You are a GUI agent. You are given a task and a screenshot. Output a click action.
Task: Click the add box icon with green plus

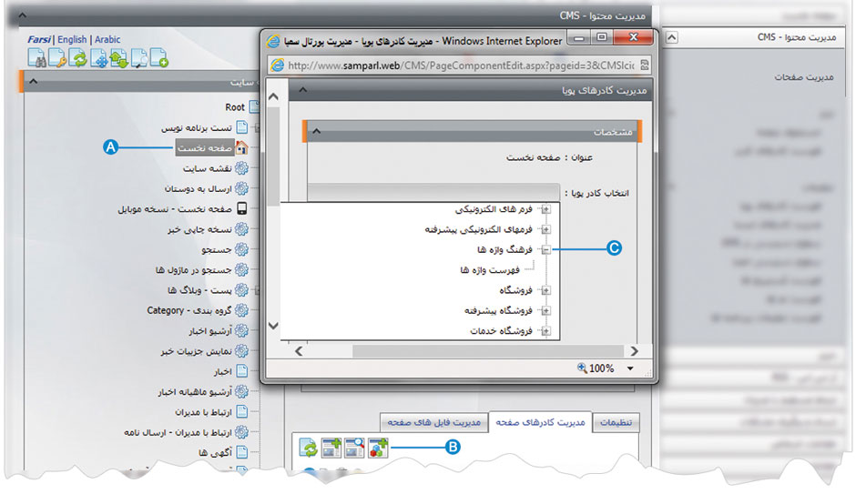[x=331, y=448]
